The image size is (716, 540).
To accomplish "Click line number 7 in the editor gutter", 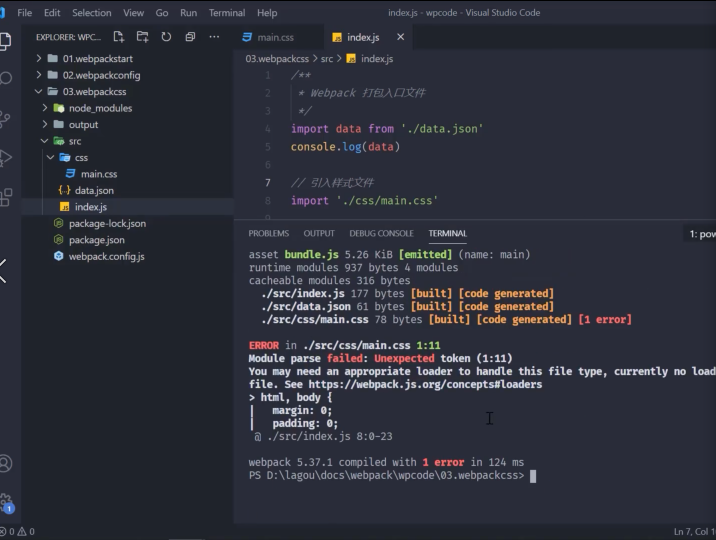I will coord(268,183).
